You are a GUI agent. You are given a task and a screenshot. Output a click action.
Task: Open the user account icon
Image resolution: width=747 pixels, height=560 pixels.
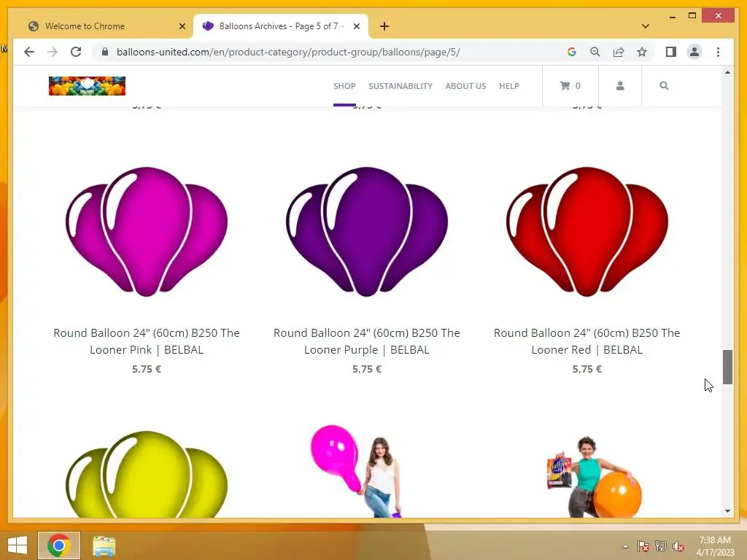click(x=620, y=86)
